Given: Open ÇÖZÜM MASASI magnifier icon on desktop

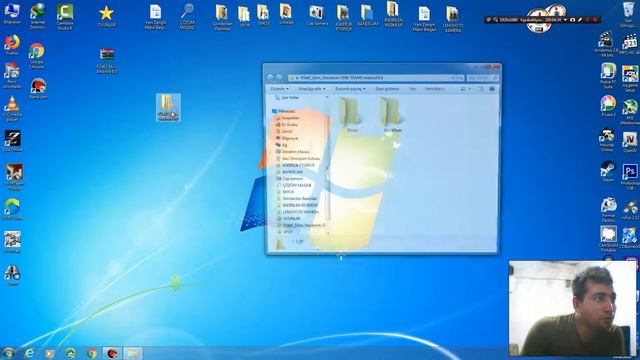Looking at the screenshot, I should click(x=187, y=16).
